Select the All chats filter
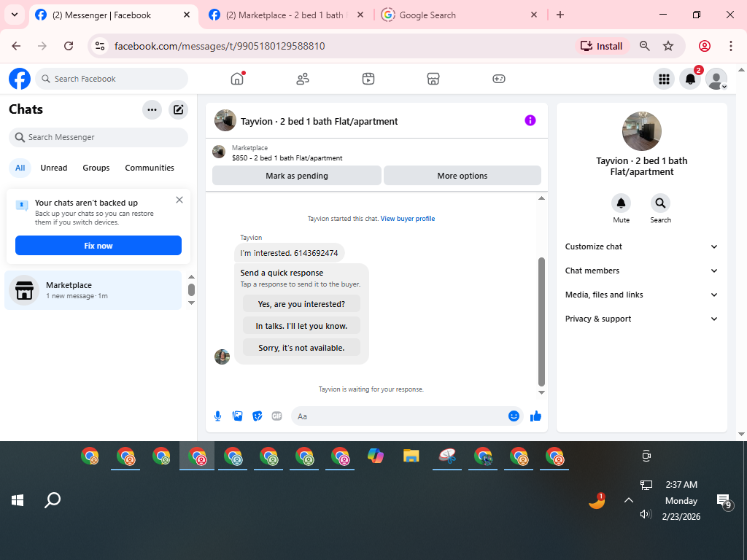This screenshot has width=747, height=560. point(20,168)
